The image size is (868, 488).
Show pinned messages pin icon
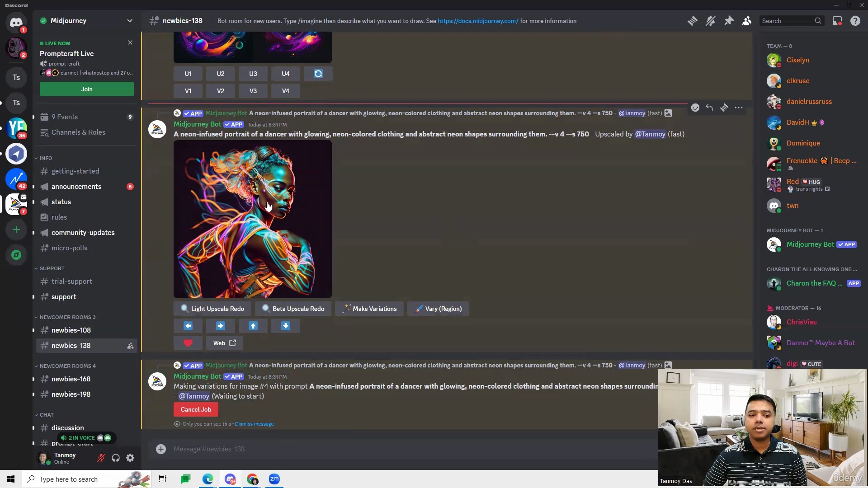[x=729, y=21]
